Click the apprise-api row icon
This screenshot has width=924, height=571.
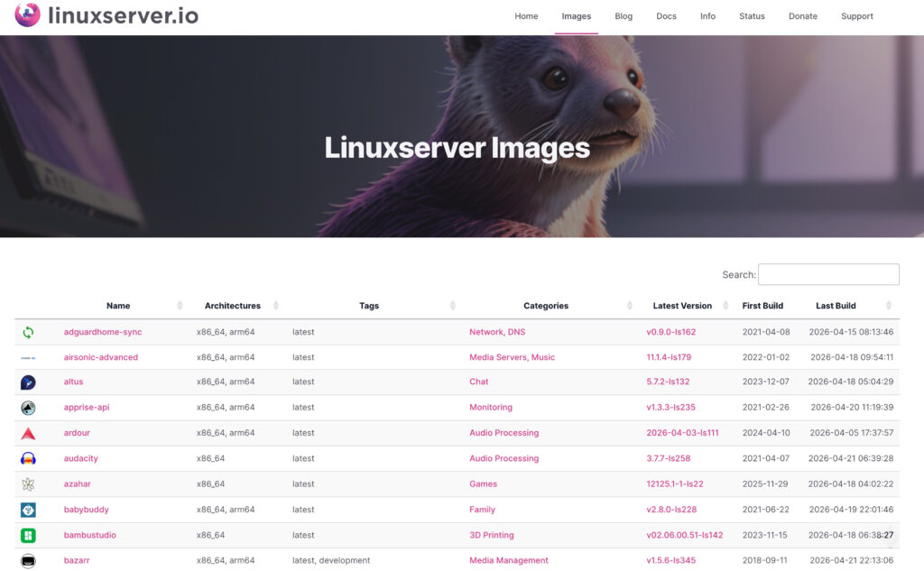coord(28,408)
